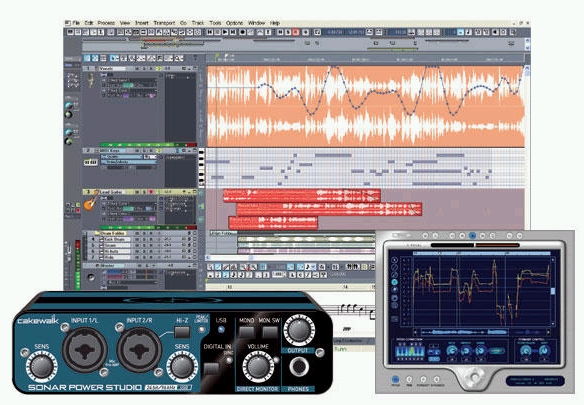
Task: Click the track view vertical scroll up arrow
Action: point(527,68)
